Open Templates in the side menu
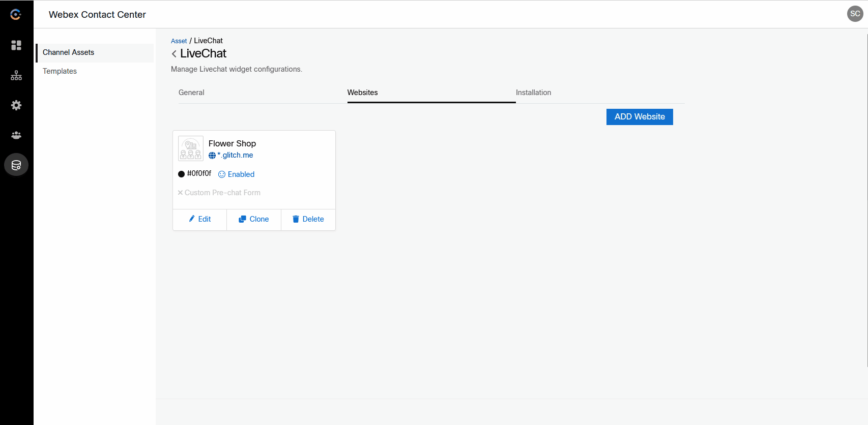The width and height of the screenshot is (868, 425). 60,71
